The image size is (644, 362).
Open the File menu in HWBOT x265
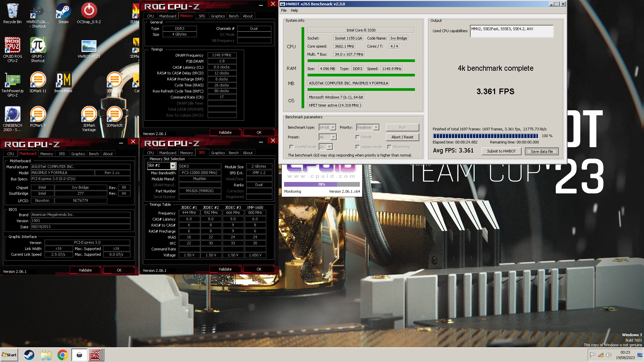tap(284, 10)
